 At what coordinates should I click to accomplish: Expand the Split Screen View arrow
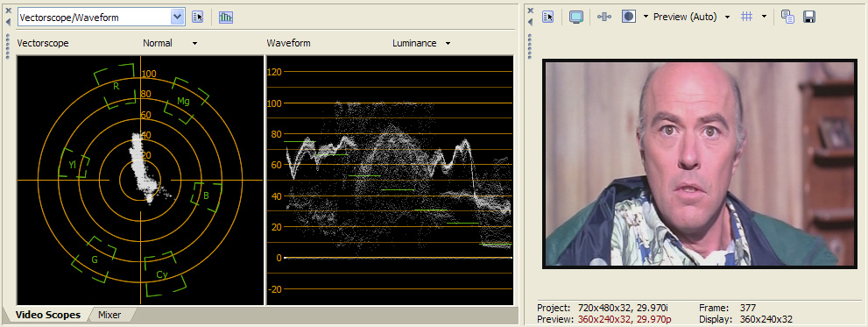coord(646,18)
